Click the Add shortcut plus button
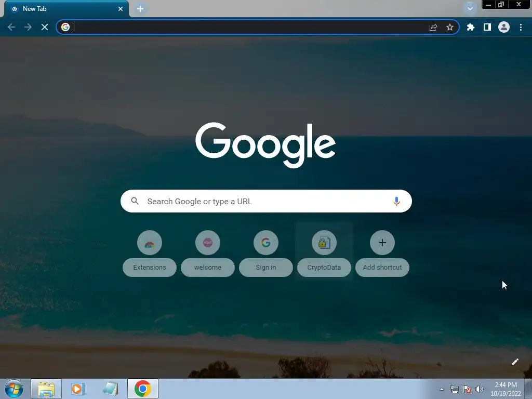 pos(382,243)
